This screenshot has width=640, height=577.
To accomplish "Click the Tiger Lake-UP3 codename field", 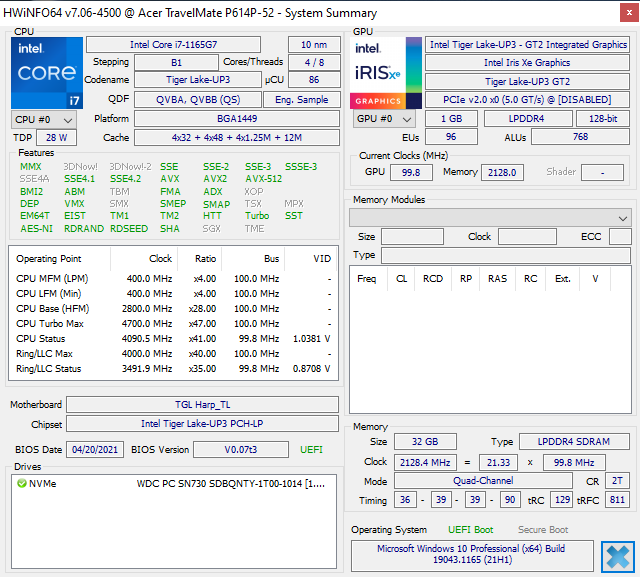I will [198, 80].
